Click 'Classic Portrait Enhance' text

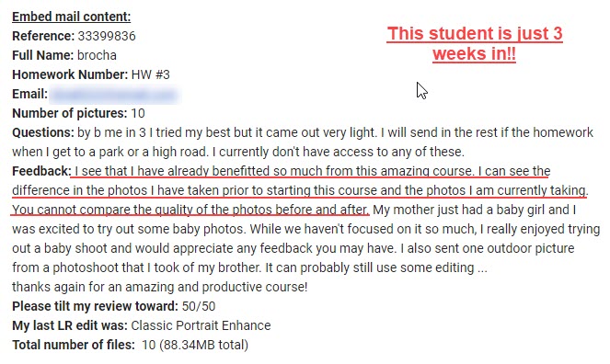pos(201,325)
